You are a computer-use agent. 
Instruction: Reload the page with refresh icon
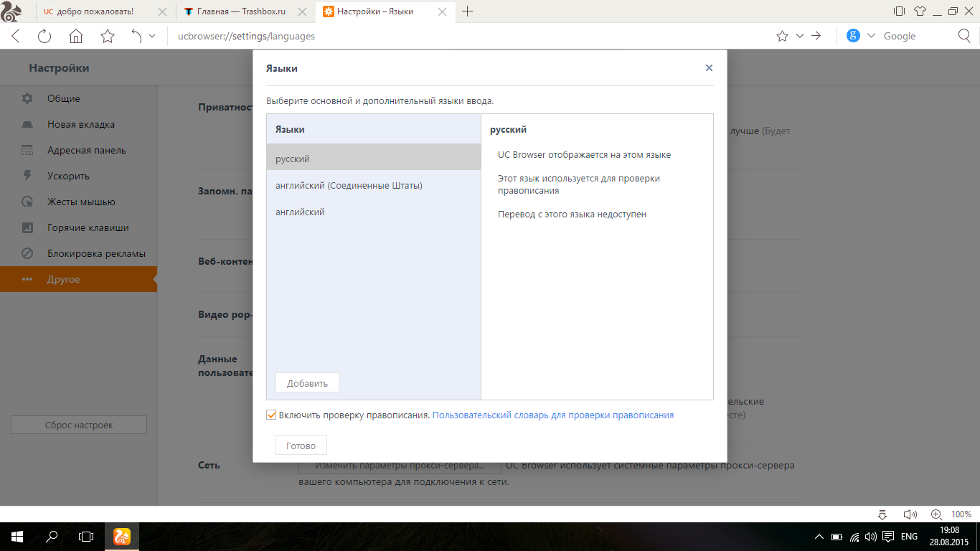44,37
